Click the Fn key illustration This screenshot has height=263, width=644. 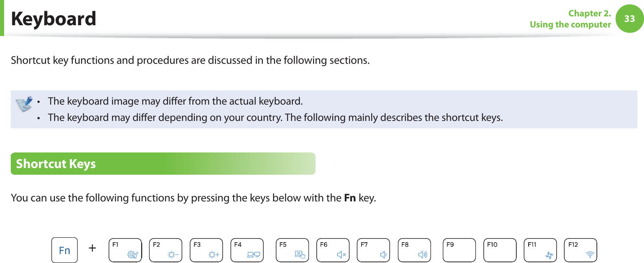pyautogui.click(x=65, y=250)
